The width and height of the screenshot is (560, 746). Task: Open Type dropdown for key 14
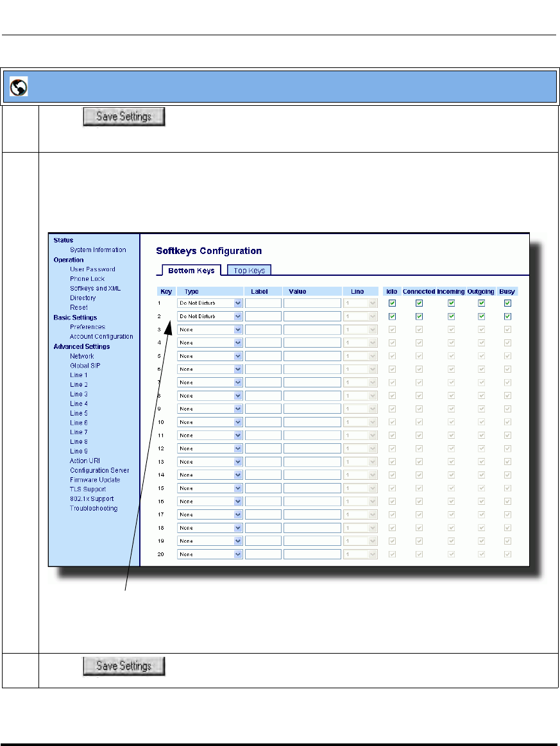[210, 475]
